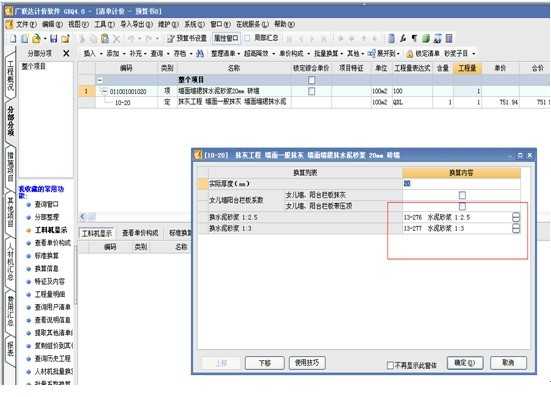Toggle 锁定综合单价 checkbox in row 011001001020
Screen dimensions: 551x397
pyautogui.click(x=311, y=91)
